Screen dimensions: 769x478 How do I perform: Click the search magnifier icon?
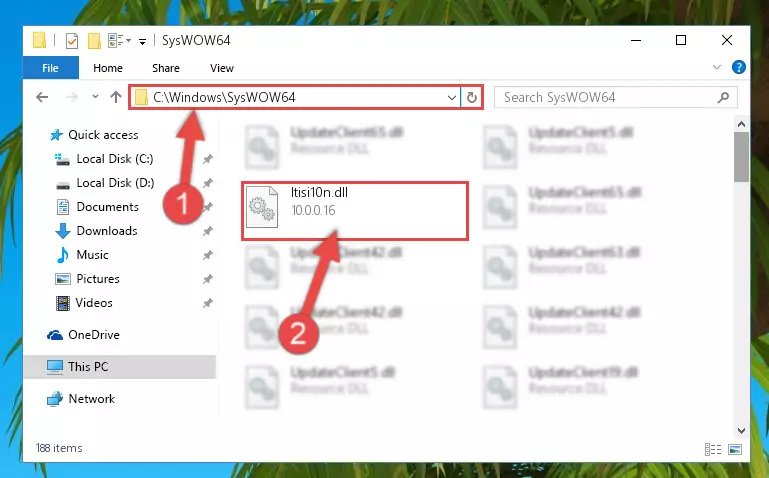(723, 98)
